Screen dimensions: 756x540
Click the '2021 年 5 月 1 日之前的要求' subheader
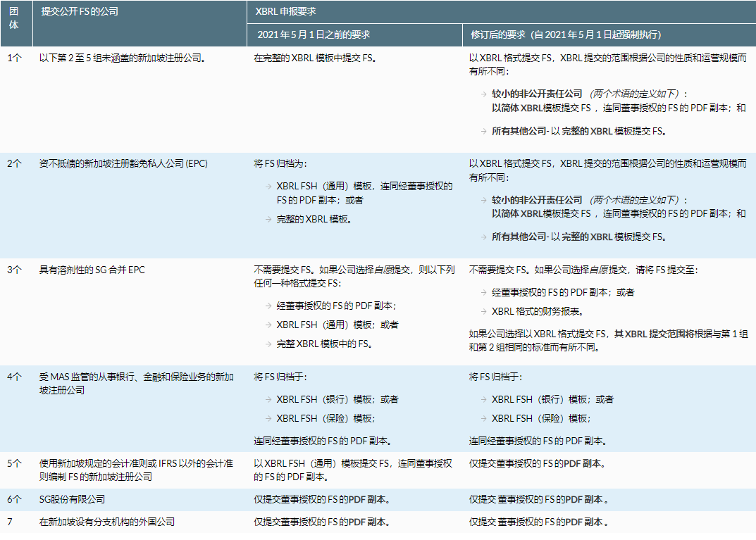pyautogui.click(x=314, y=34)
